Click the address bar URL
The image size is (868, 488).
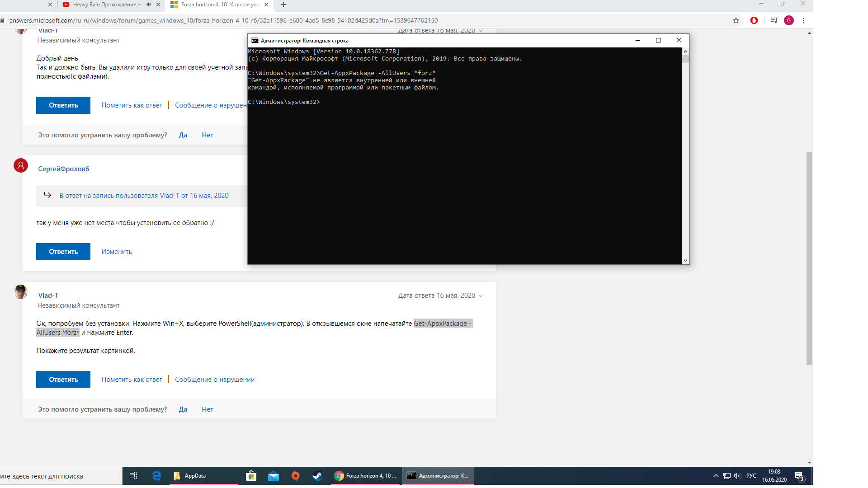tap(224, 20)
